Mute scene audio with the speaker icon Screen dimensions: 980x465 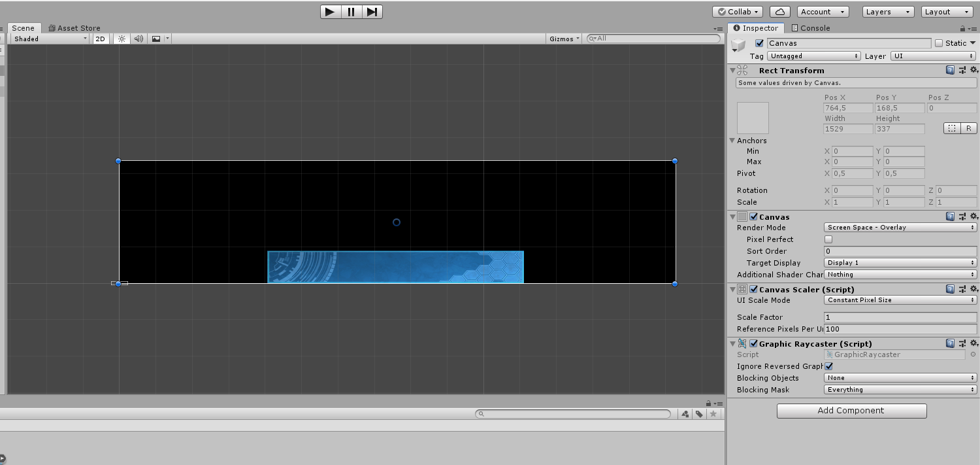coord(138,39)
